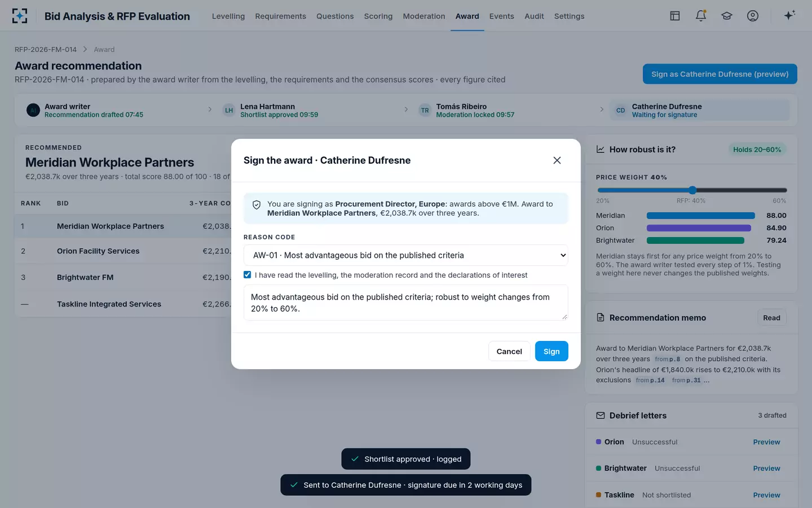The width and height of the screenshot is (812, 508).
Task: Click the CD avatar for Catherine Dufresne
Action: [620, 110]
